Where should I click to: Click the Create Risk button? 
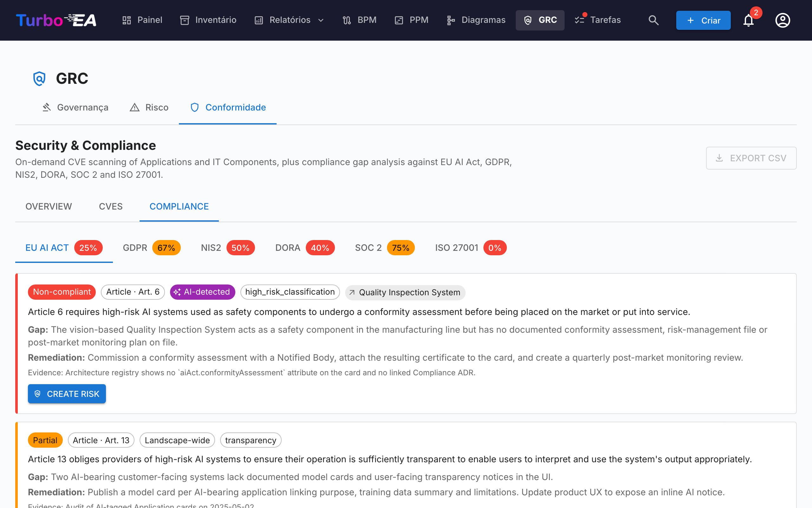tap(67, 394)
